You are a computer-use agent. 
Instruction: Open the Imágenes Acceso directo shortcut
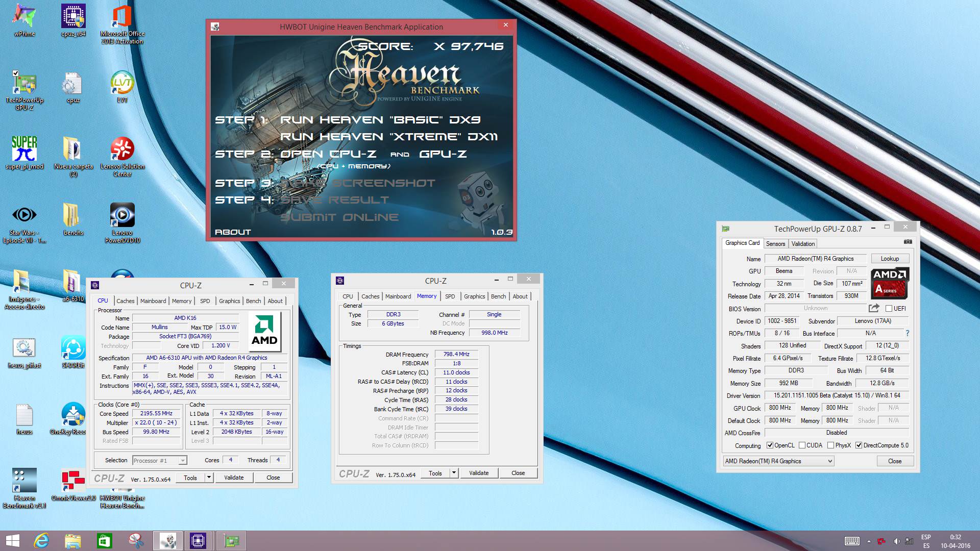click(x=24, y=289)
